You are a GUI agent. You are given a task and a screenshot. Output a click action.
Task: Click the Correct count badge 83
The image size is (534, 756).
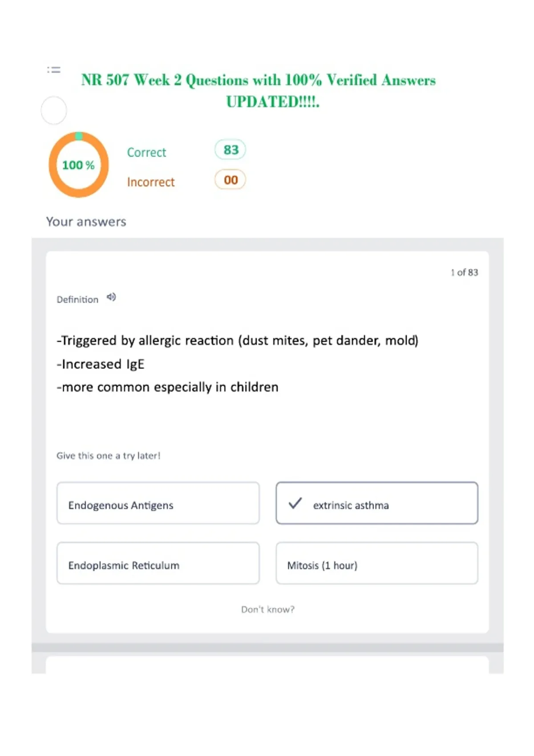pyautogui.click(x=231, y=150)
